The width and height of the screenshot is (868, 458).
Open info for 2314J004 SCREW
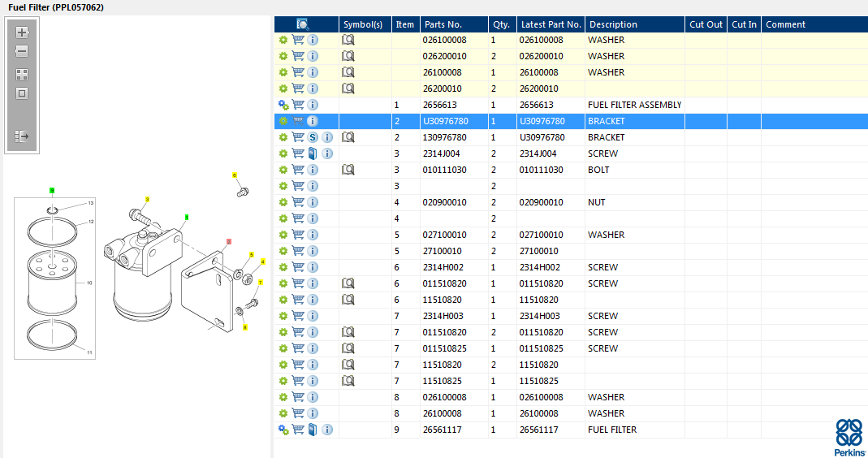tap(327, 153)
